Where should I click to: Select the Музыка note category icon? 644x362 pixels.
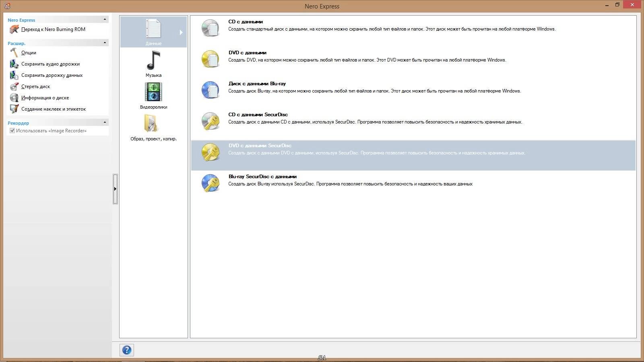(153, 60)
